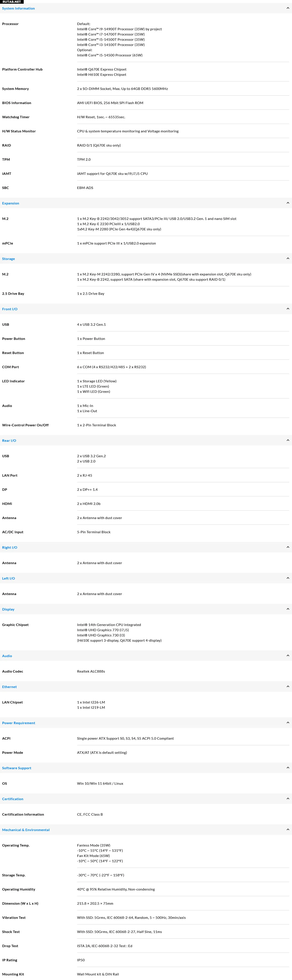Select 'EBM-ADS' SBC value
This screenshot has width=292, height=980.
click(85, 187)
